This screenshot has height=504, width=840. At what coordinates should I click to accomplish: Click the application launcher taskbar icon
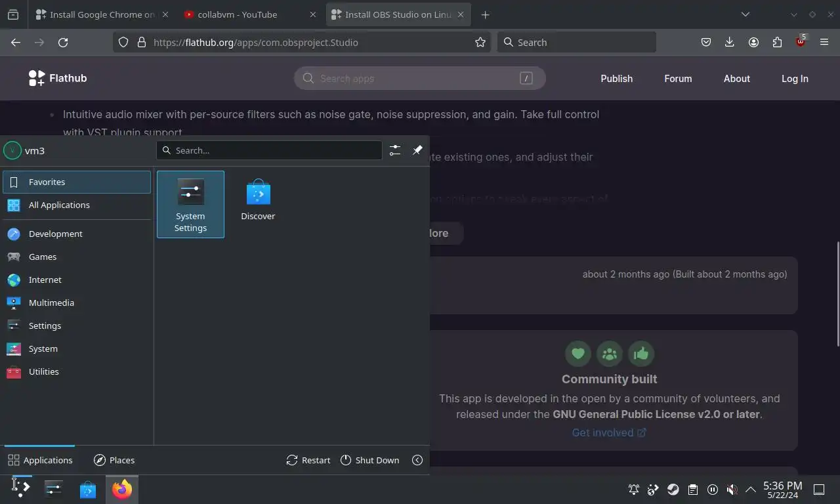(x=22, y=489)
